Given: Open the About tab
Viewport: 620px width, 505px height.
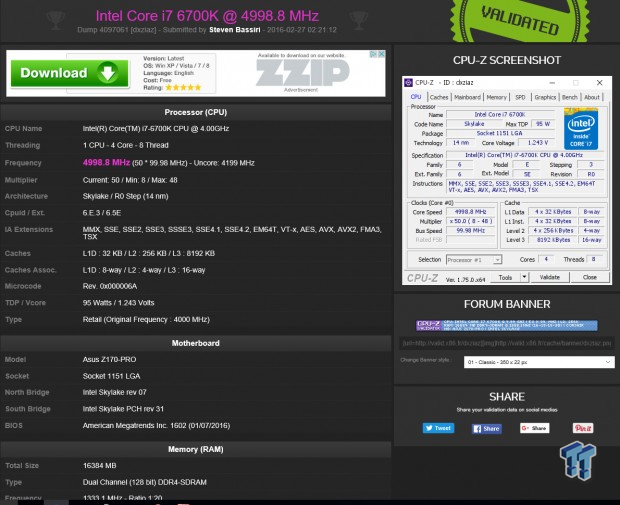Looking at the screenshot, I should click(x=592, y=97).
